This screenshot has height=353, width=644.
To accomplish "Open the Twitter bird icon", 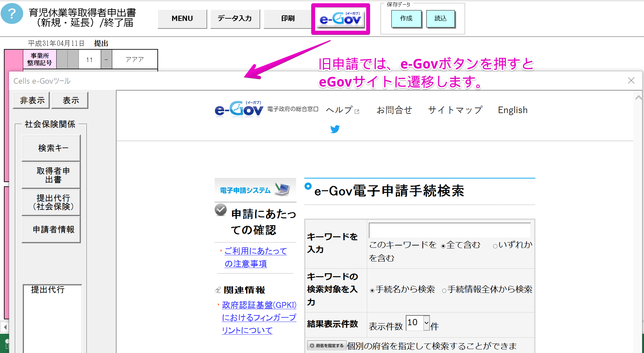I will [x=335, y=129].
